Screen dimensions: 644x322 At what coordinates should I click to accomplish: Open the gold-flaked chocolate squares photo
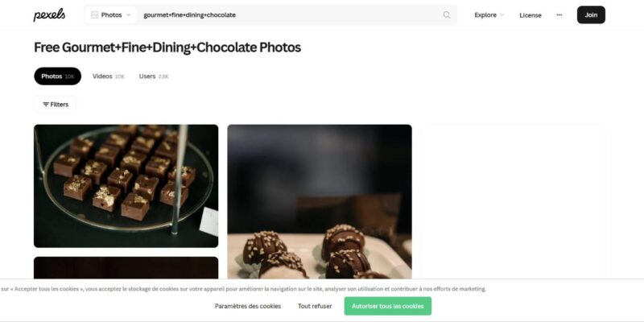(x=126, y=185)
